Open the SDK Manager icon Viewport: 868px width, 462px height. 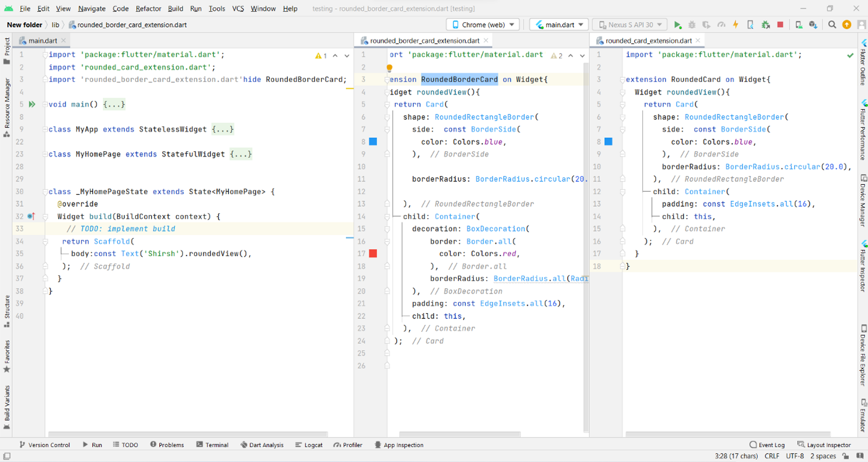coord(813,25)
